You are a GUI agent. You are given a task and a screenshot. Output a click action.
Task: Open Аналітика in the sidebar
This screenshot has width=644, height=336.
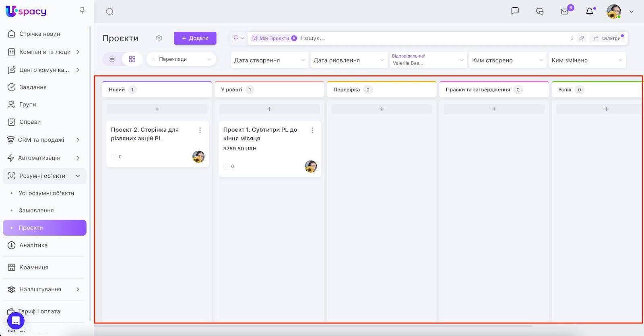coord(33,245)
